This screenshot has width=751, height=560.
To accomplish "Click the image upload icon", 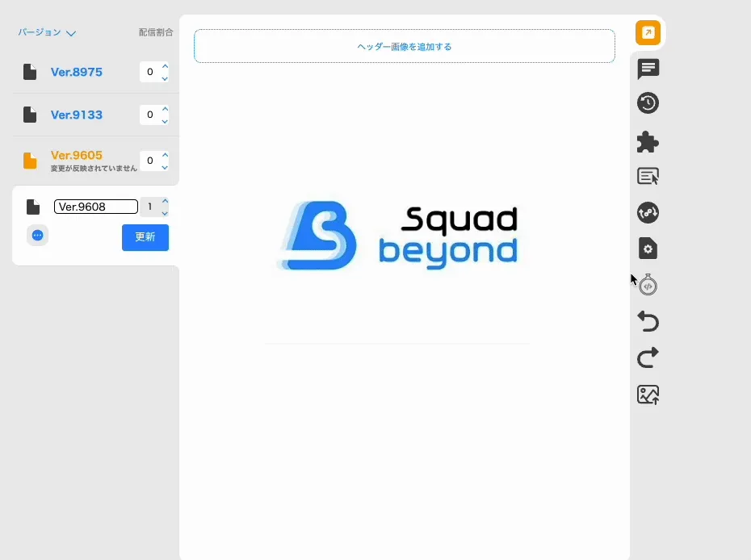I will click(x=648, y=395).
